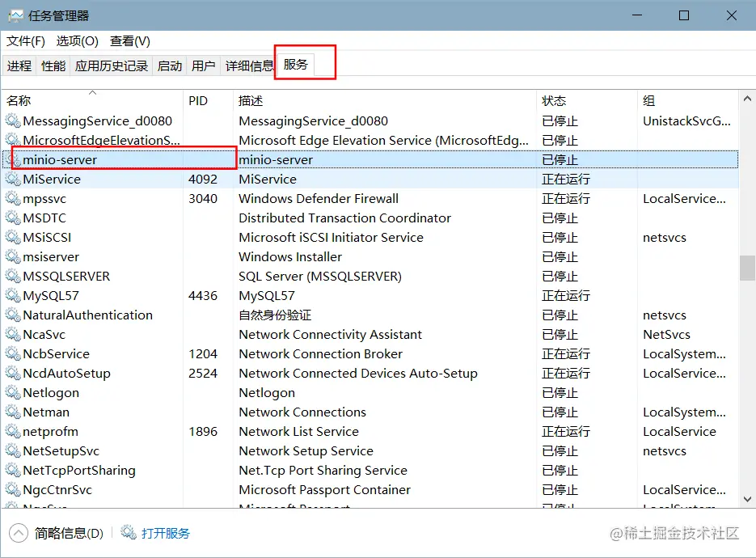Click the gear icon beside NetTcpPortSharing
This screenshot has height=558, width=756.
pos(13,470)
